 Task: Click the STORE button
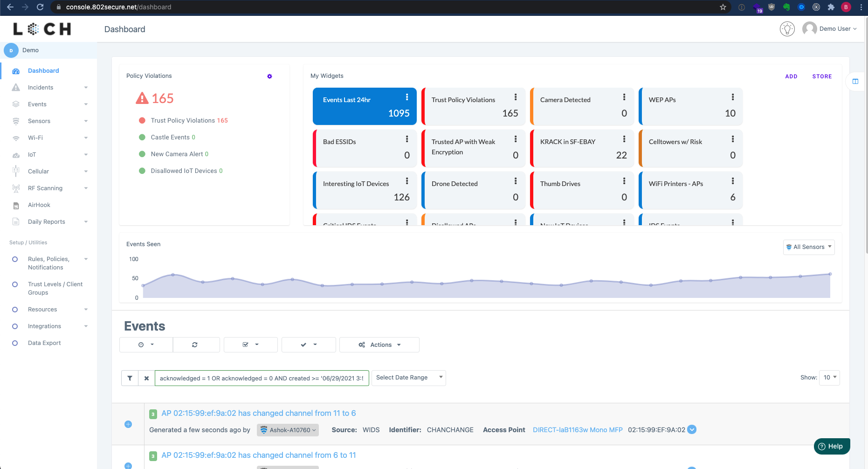coord(822,76)
